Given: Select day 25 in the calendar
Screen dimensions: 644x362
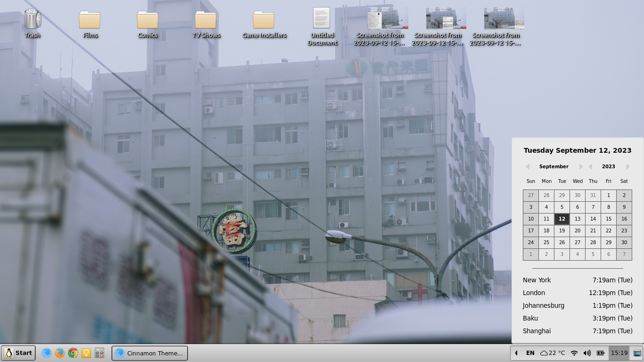Looking at the screenshot, I should 546,242.
